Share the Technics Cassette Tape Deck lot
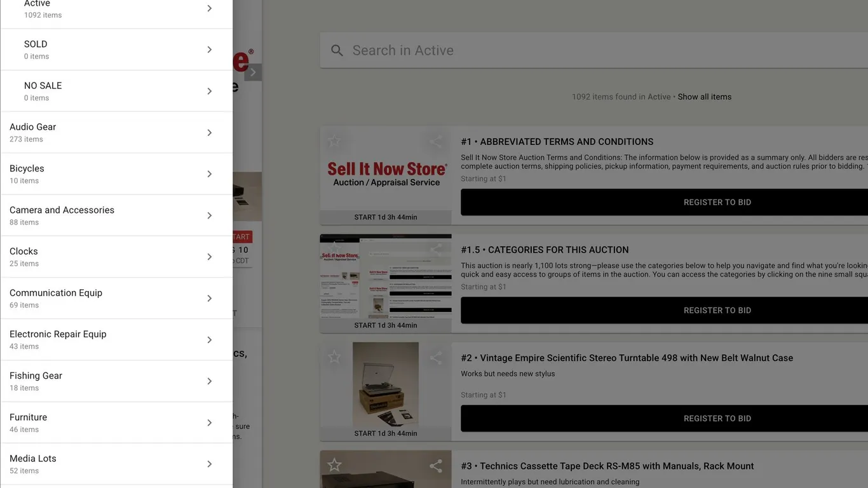Viewport: 868px width, 488px height. 436,466
